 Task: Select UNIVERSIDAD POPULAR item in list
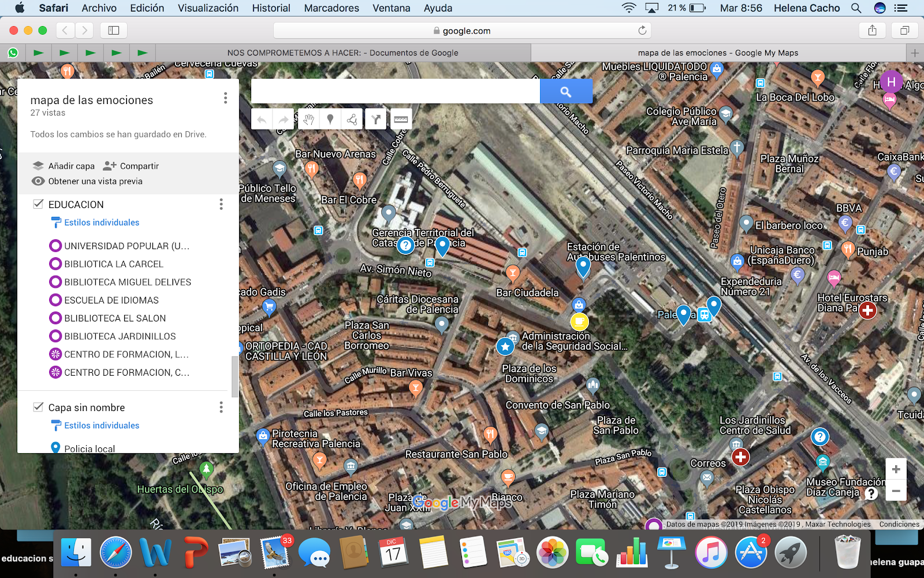click(x=126, y=246)
